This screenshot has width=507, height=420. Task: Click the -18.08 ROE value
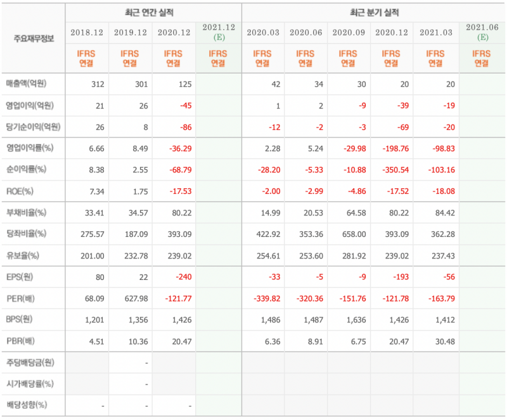(x=444, y=191)
